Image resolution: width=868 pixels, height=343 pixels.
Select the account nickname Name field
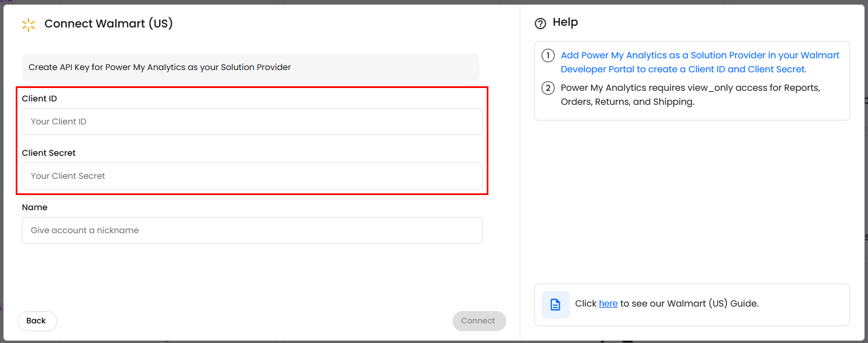pyautogui.click(x=252, y=230)
